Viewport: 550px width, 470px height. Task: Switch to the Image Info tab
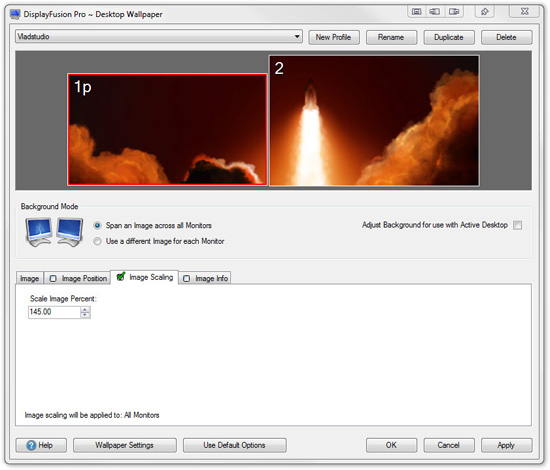click(205, 278)
